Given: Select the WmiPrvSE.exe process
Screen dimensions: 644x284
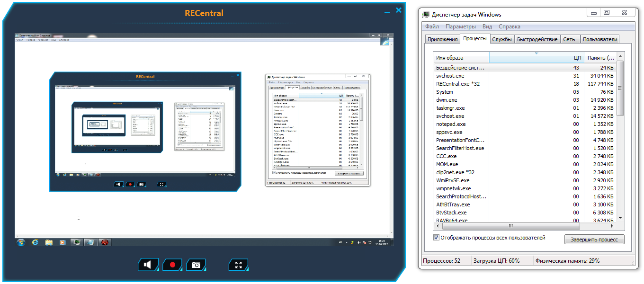Looking at the screenshot, I should 525,180.
